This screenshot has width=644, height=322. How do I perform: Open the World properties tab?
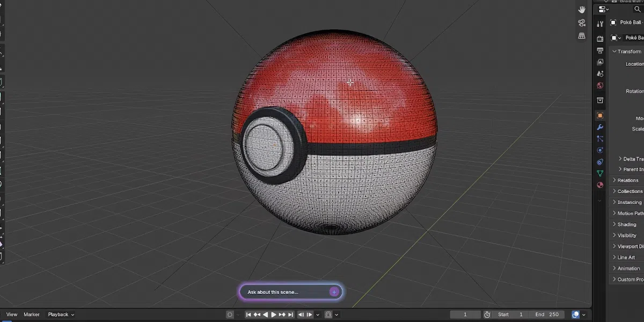pos(600,85)
